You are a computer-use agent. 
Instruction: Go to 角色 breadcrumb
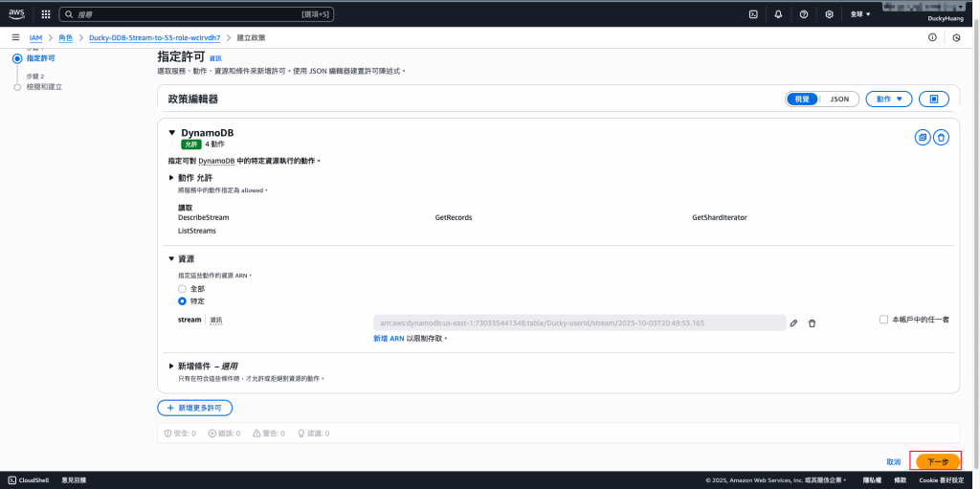click(x=66, y=37)
